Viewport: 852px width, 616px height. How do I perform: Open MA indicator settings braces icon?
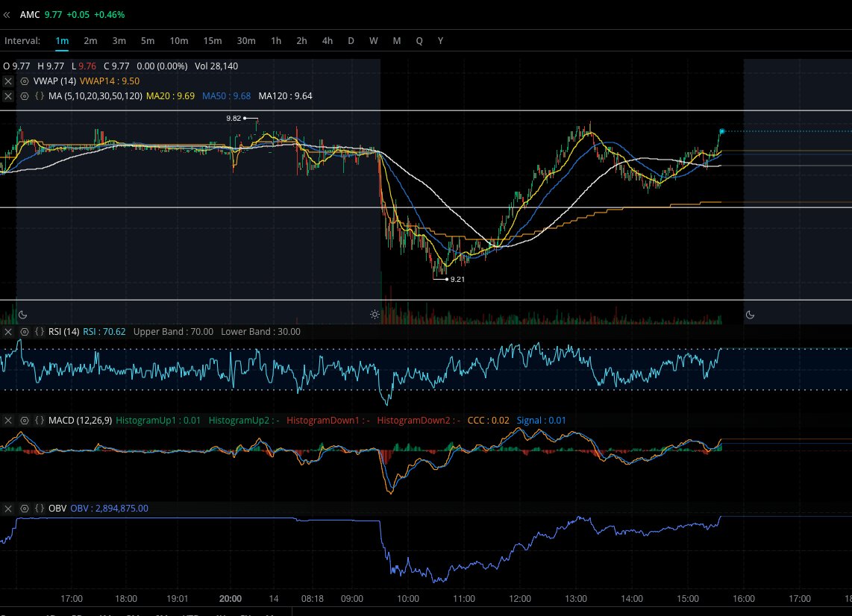tap(39, 96)
